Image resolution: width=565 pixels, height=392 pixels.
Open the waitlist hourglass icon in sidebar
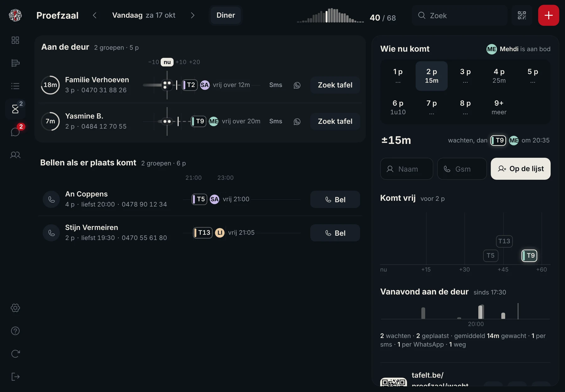click(x=15, y=109)
